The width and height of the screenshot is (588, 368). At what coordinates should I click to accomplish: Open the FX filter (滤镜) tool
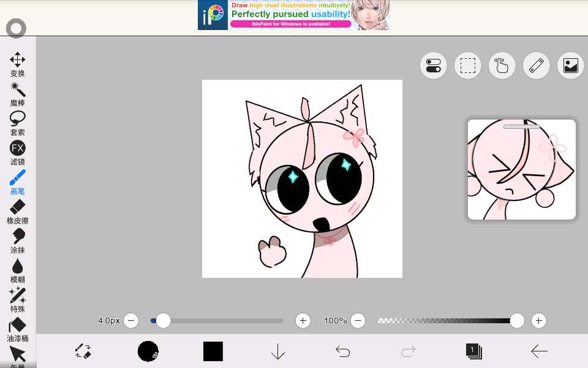tap(17, 153)
